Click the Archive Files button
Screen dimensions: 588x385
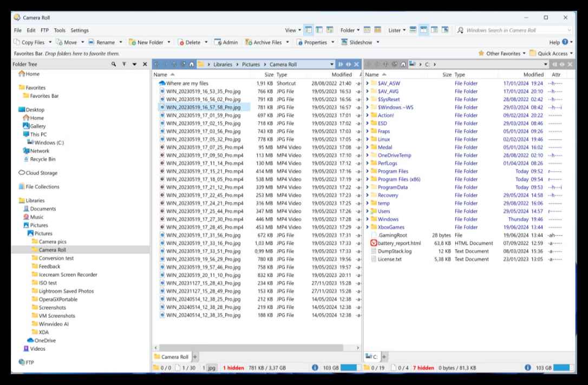264,42
